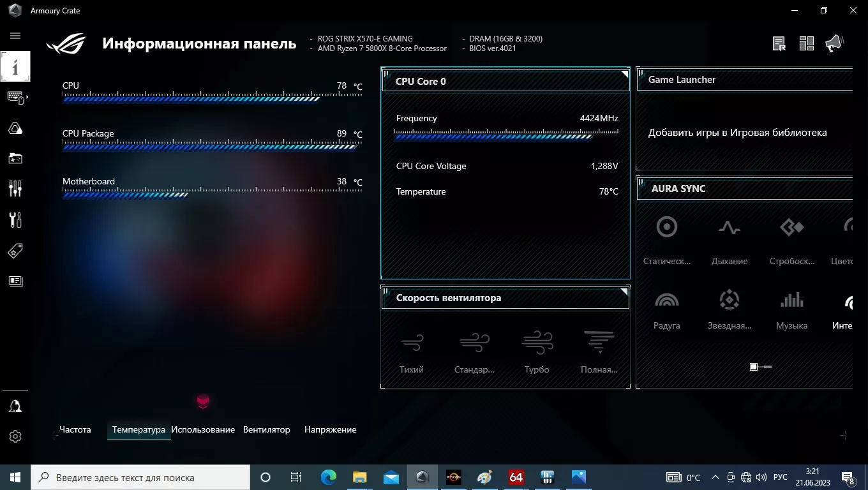This screenshot has width=868, height=490.
Task: Click the CPU Core 0 panel title
Action: (421, 81)
